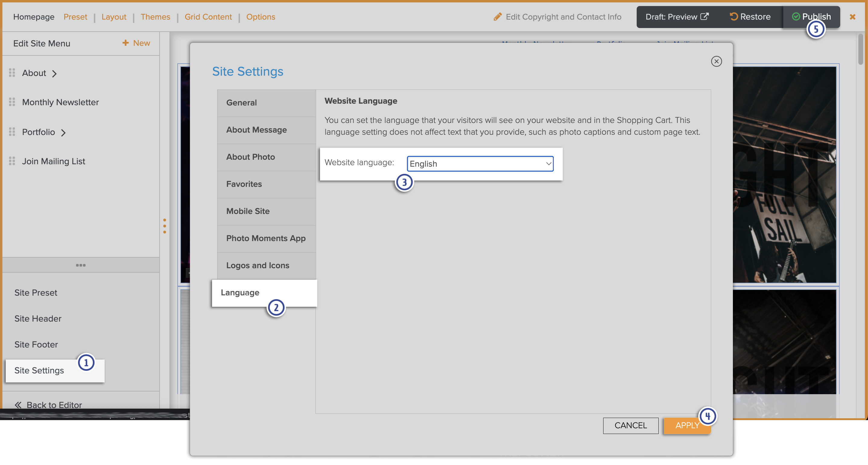Open the Website language dropdown
The height and width of the screenshot is (465, 868).
click(480, 164)
